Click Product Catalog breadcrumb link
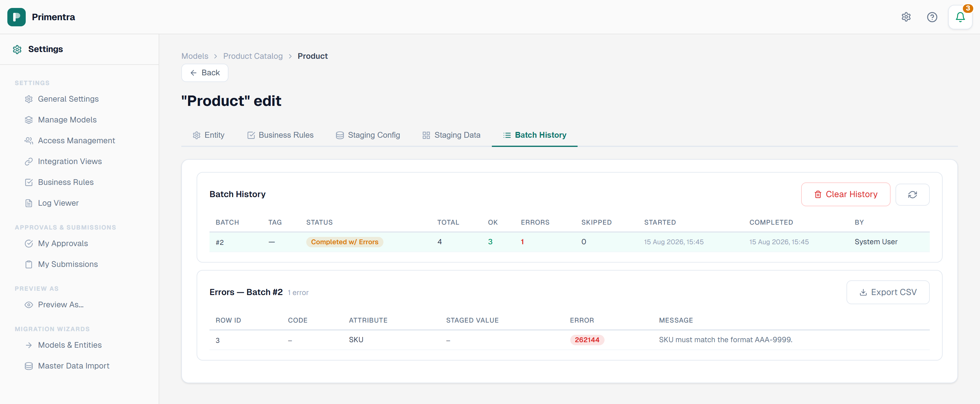Image resolution: width=980 pixels, height=404 pixels. 253,56
